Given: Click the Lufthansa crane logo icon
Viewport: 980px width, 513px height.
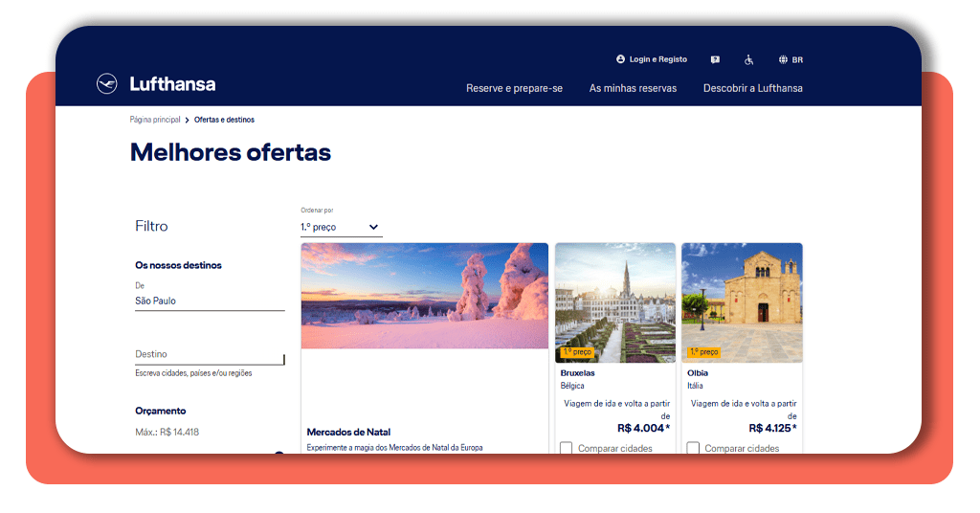Looking at the screenshot, I should (x=107, y=83).
